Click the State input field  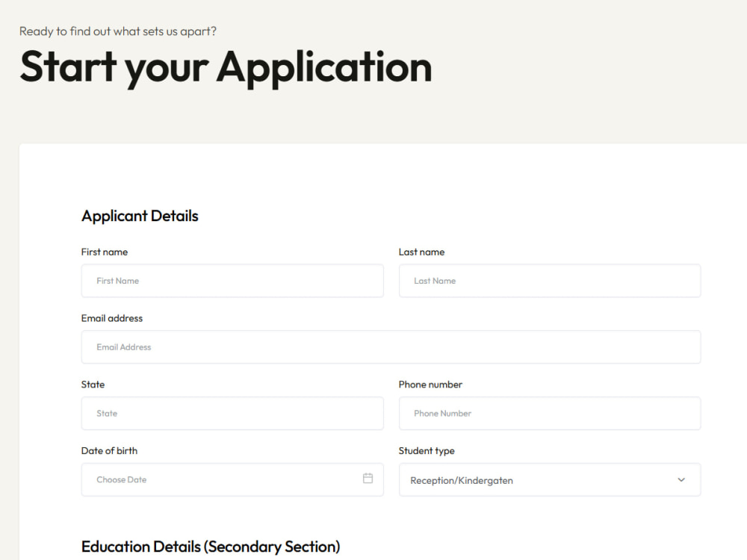[232, 414]
